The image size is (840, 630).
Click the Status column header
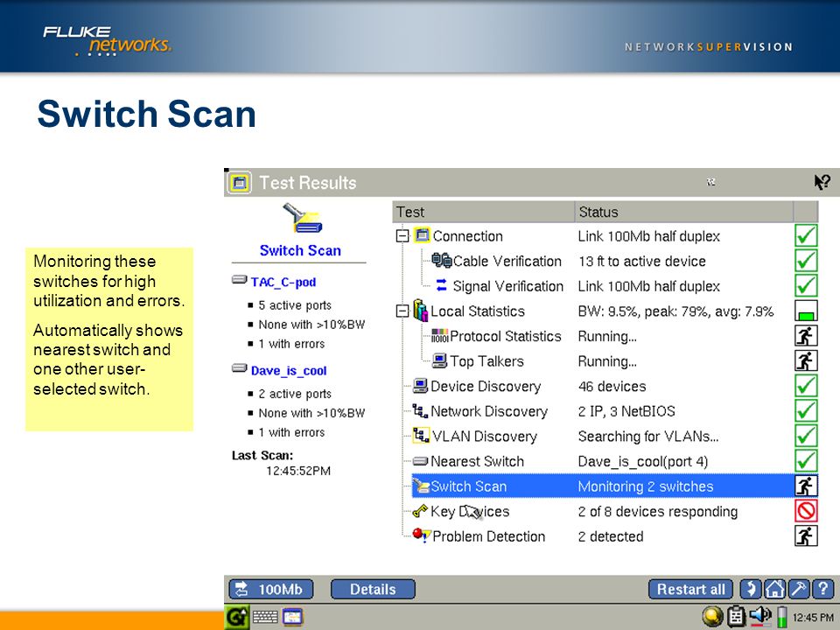pos(684,212)
